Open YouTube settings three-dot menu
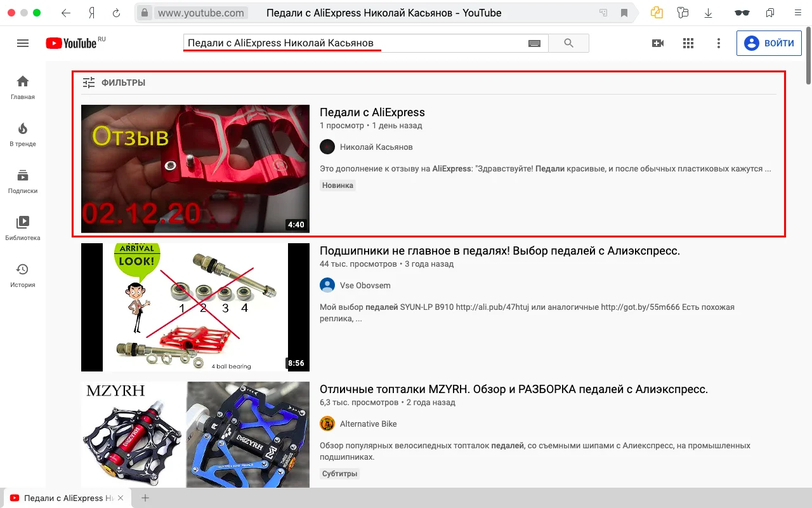The height and width of the screenshot is (508, 812). 719,43
